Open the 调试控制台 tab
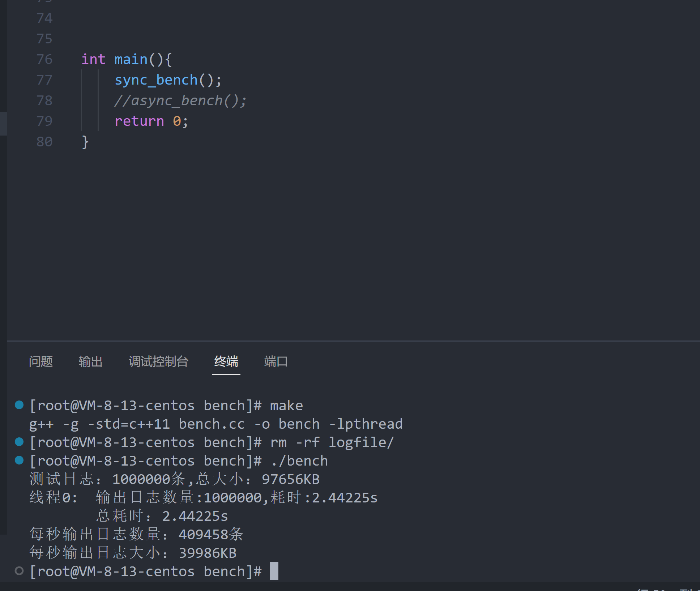 click(158, 361)
